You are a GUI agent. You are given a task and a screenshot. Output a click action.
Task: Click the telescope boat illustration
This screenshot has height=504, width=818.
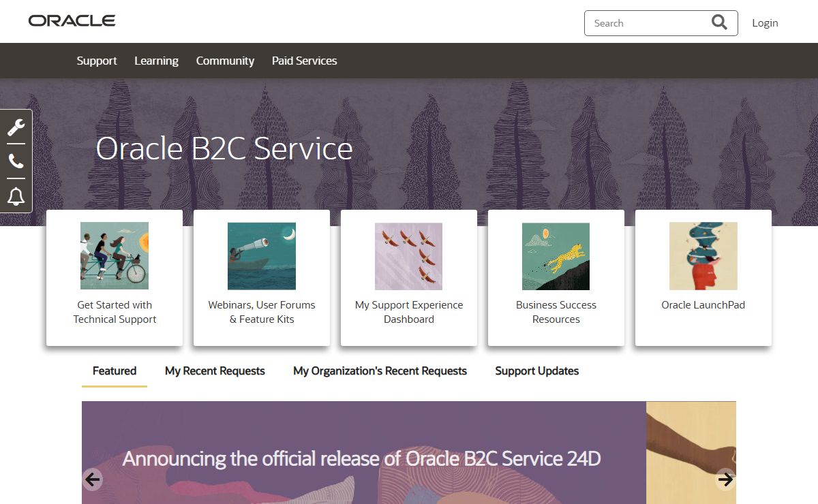click(262, 256)
